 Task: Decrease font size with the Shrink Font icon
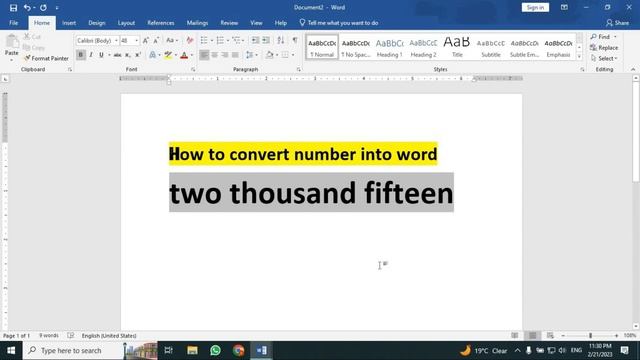(x=156, y=40)
